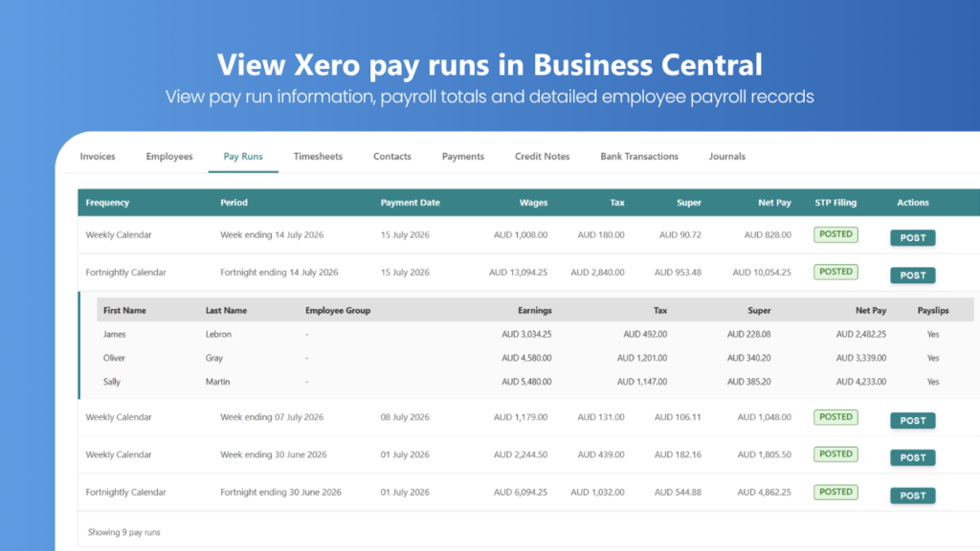Click last name Martin

[x=217, y=382]
